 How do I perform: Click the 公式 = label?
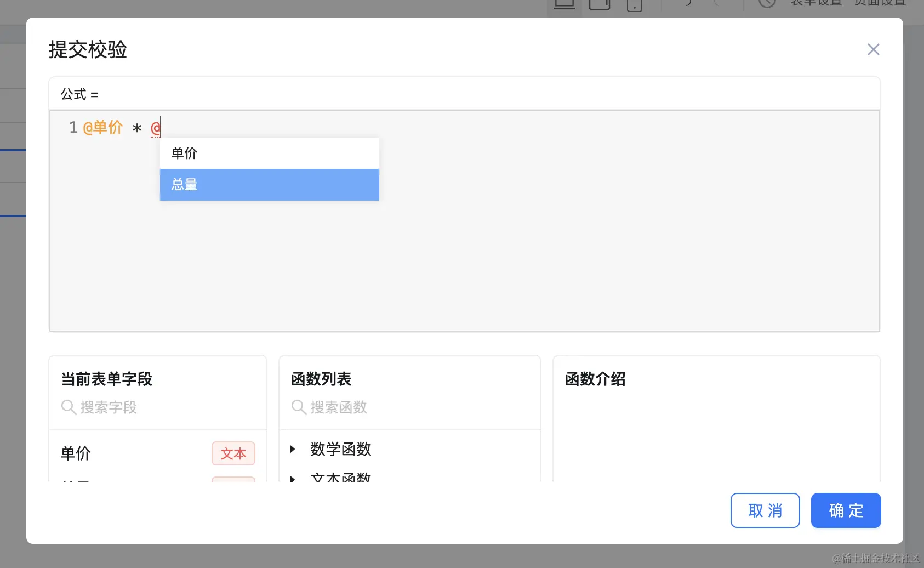click(79, 94)
